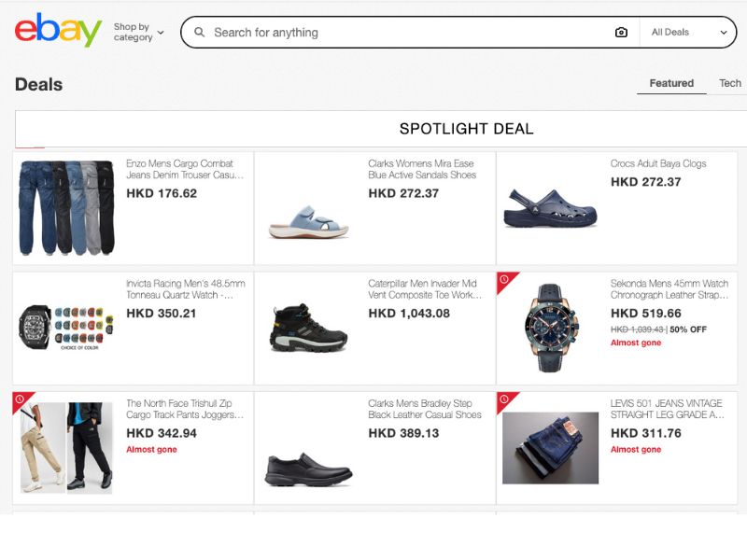747x560 pixels.
Task: Switch to the Featured tab
Action: (x=671, y=83)
